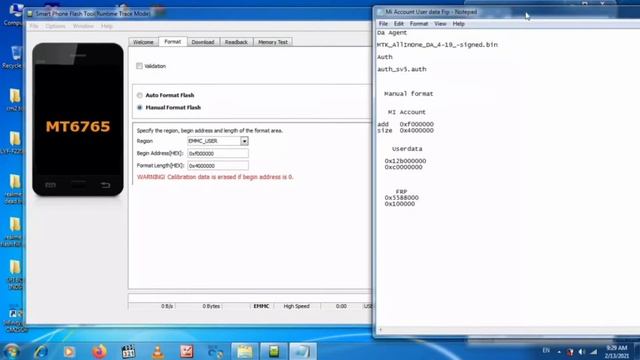Click 0x5588000 value in Notepad
The image size is (640, 360).
(x=401, y=198)
